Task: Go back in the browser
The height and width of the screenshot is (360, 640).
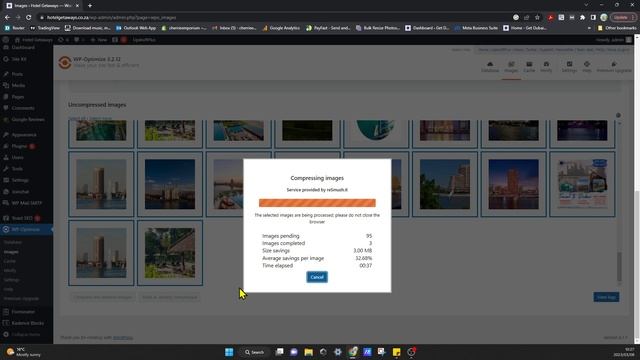Action: pos(7,18)
